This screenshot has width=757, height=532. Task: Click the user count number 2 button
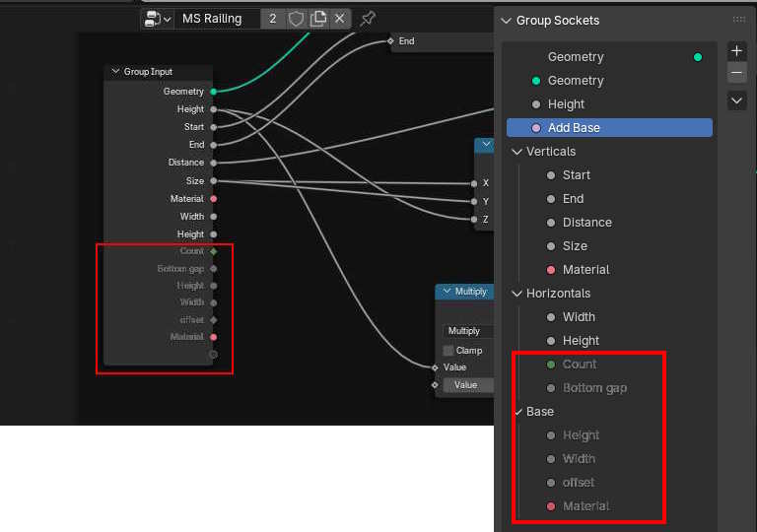[x=273, y=19]
